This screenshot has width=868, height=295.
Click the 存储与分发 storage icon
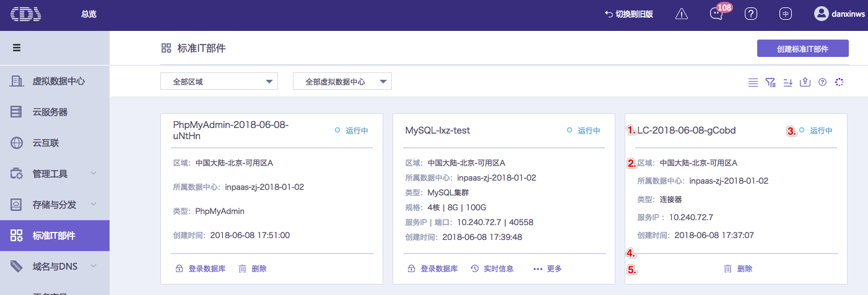[x=17, y=205]
